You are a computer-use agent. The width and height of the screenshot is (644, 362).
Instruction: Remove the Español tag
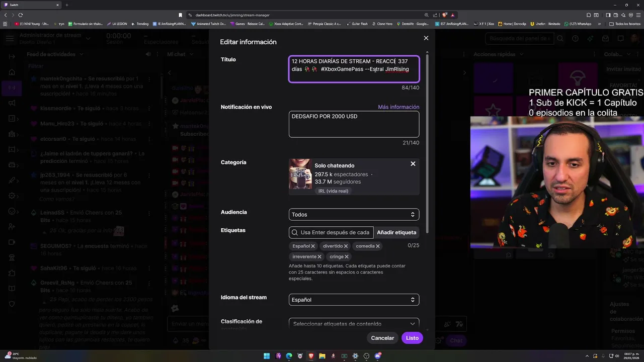313,246
